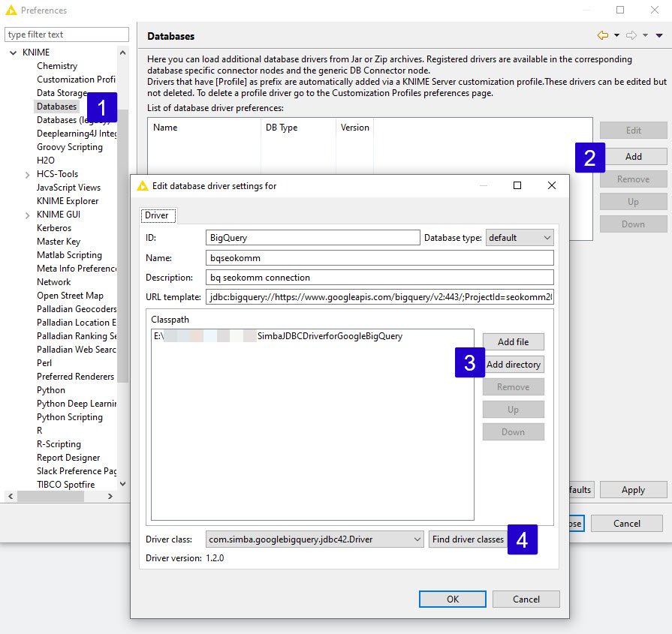The image size is (672, 634).
Task: Select Palladian Geocoders tree item
Action: [x=76, y=309]
